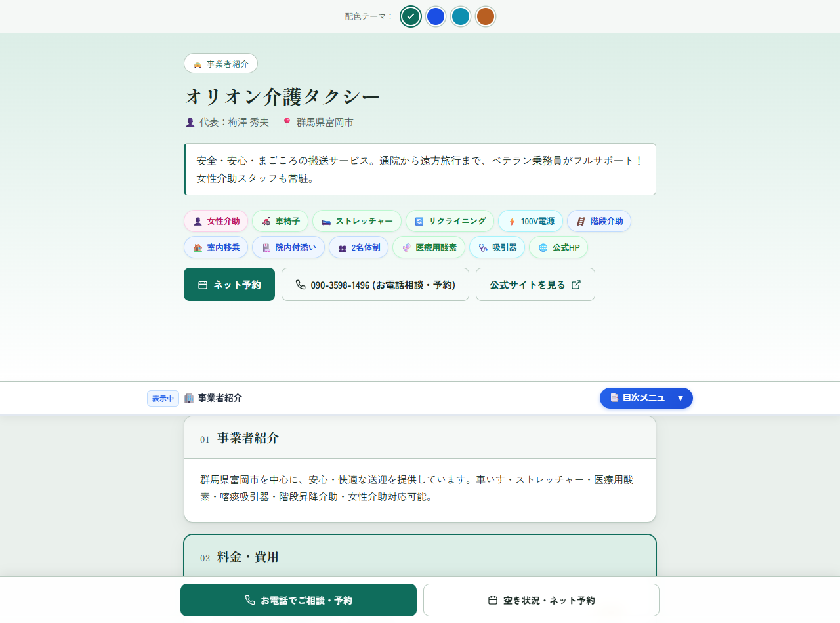Click the house icon in 室内移乗 tag
Screen dimensions: 840x623
(198, 248)
